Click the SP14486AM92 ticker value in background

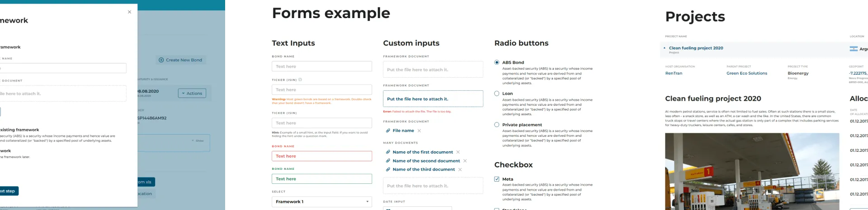coord(152,118)
